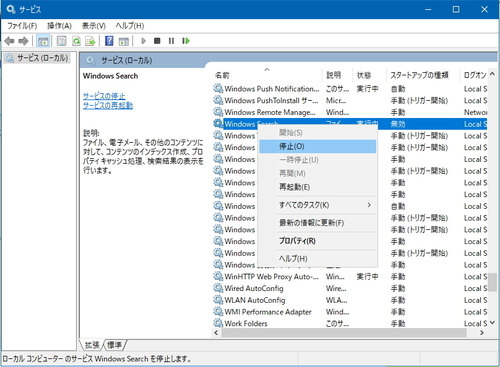Viewport: 500px width, 367px height.
Task: Expand すべてのタスク(K) submenu
Action: point(318,205)
